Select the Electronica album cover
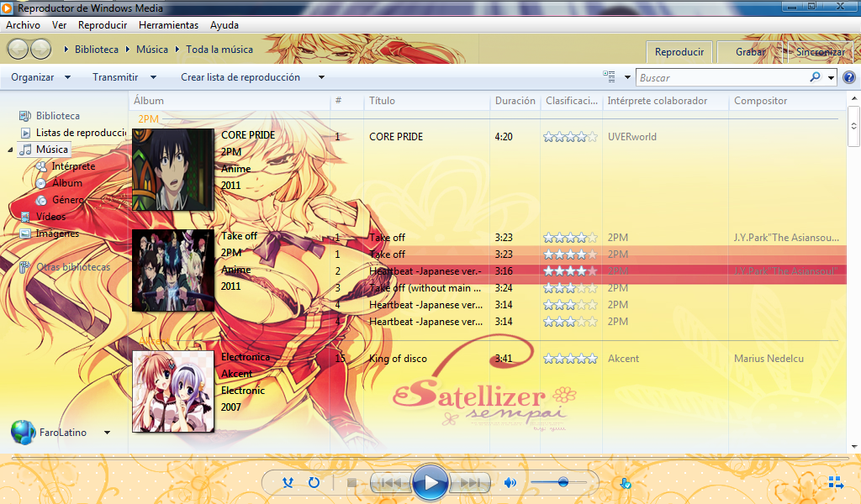Image resolution: width=861 pixels, height=504 pixels. pos(173,391)
